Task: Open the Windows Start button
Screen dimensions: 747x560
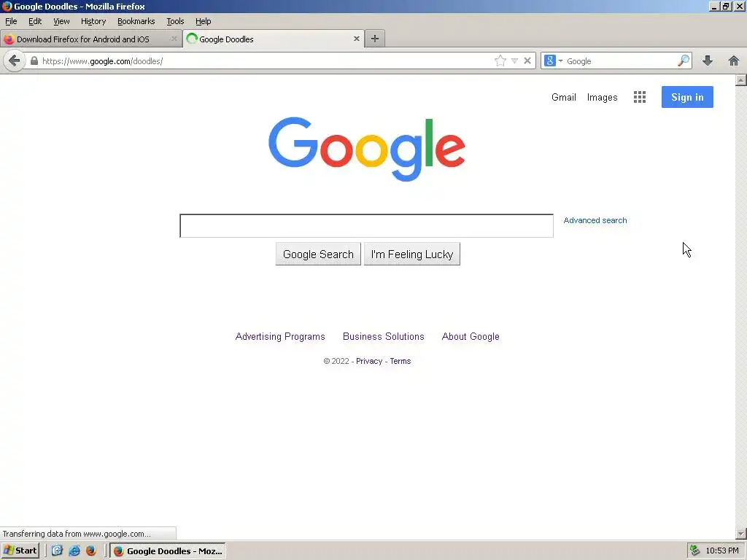Action: coord(20,551)
